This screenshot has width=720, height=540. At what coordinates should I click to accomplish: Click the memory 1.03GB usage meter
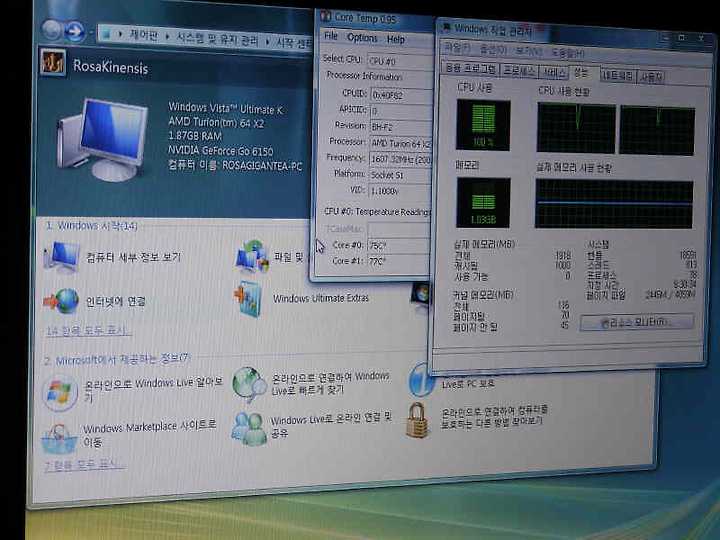tap(483, 202)
